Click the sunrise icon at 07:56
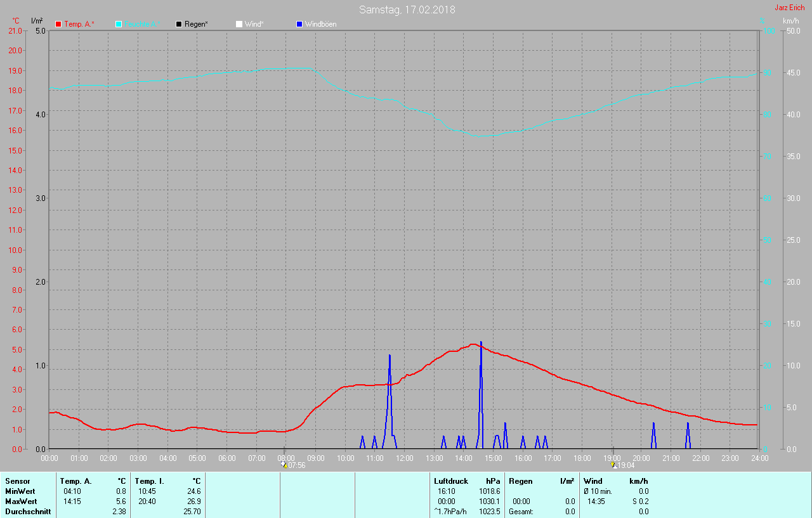The image size is (812, 518). point(284,465)
